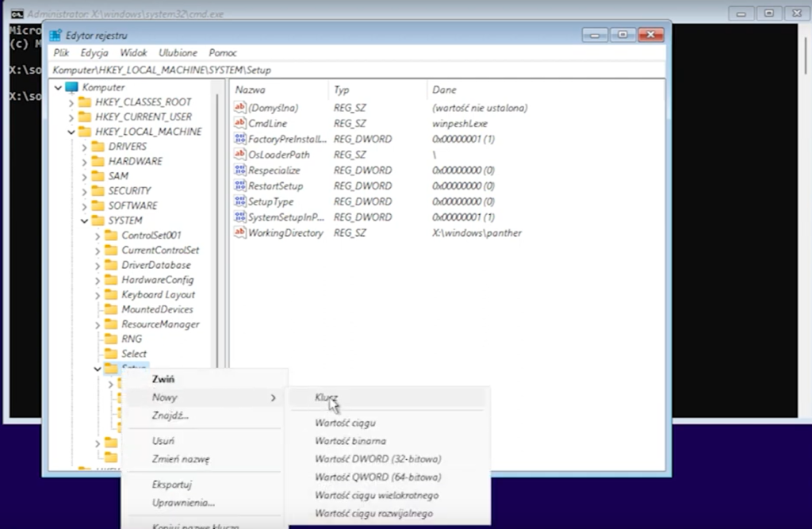Click Uprawnienia... in the context menu
812x529 pixels.
205,503
